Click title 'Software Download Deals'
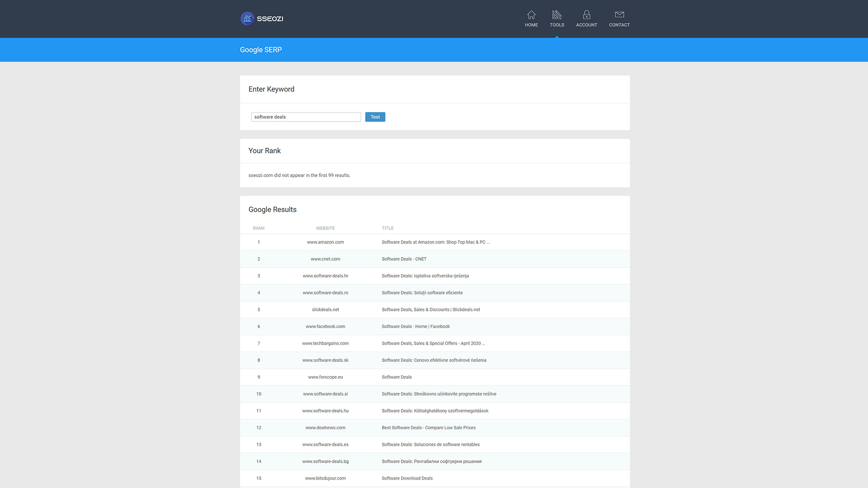This screenshot has width=868, height=488. 407,478
